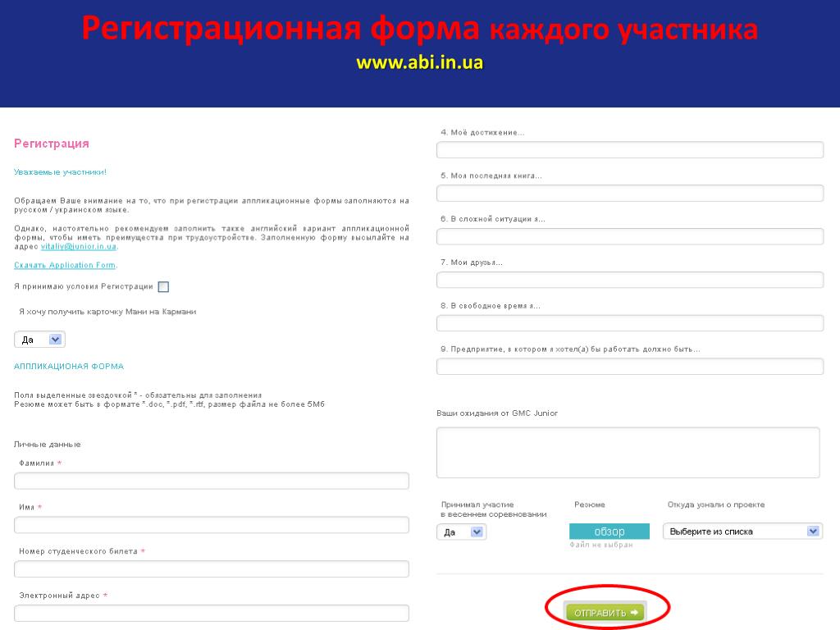Open the spring competition participation dropdown
840x630 pixels.
461,532
